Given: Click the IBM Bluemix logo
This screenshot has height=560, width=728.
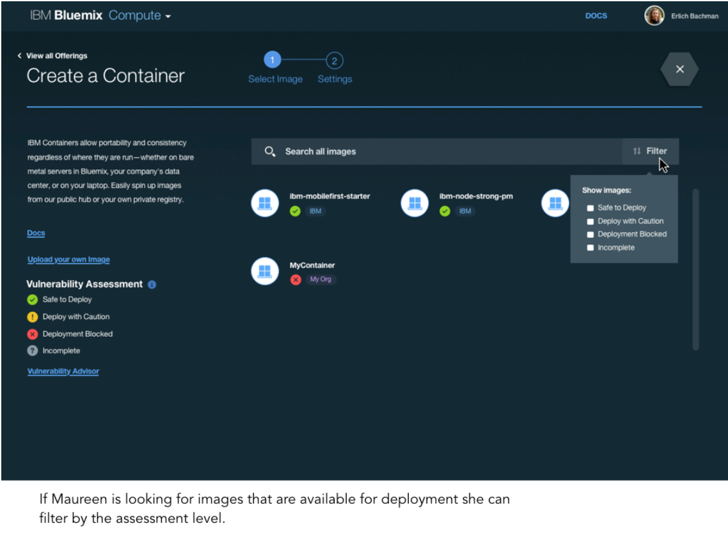Looking at the screenshot, I should pos(66,15).
